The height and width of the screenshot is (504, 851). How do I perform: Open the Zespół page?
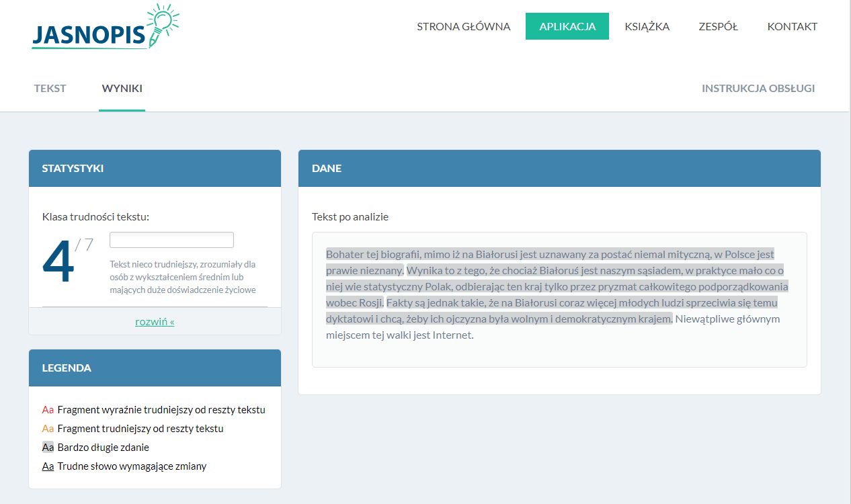719,27
